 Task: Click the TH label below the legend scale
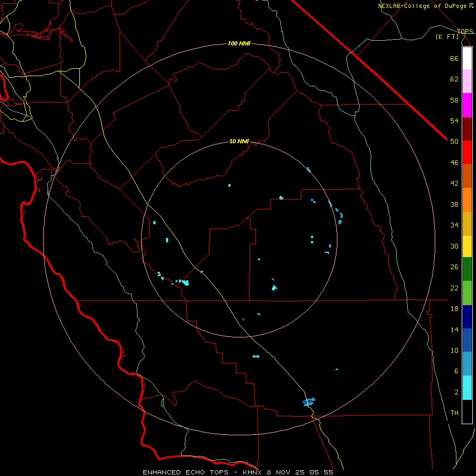(x=454, y=413)
